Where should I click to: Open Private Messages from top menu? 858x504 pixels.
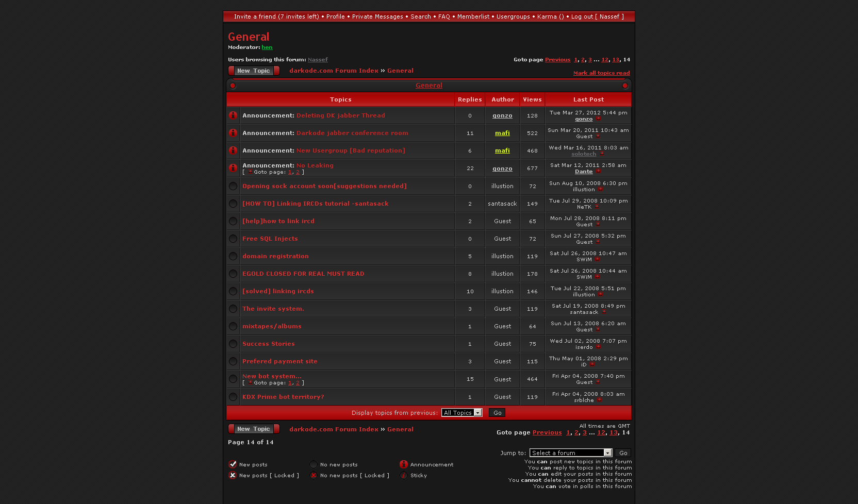pyautogui.click(x=377, y=16)
